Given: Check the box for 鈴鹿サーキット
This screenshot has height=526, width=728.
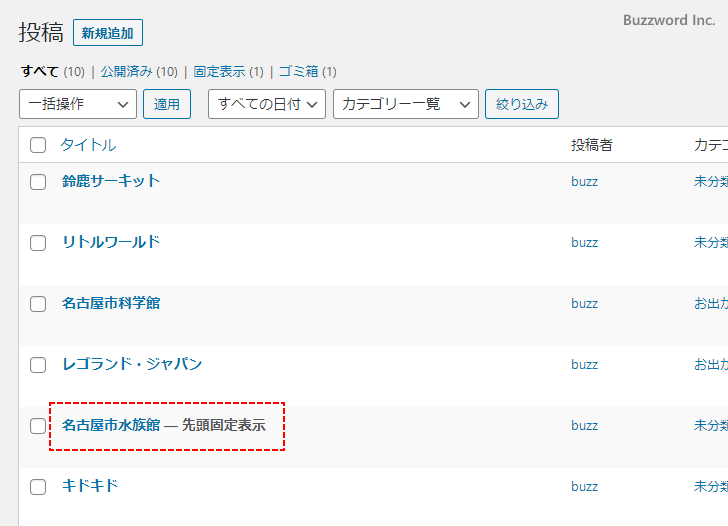Looking at the screenshot, I should pos(38,182).
